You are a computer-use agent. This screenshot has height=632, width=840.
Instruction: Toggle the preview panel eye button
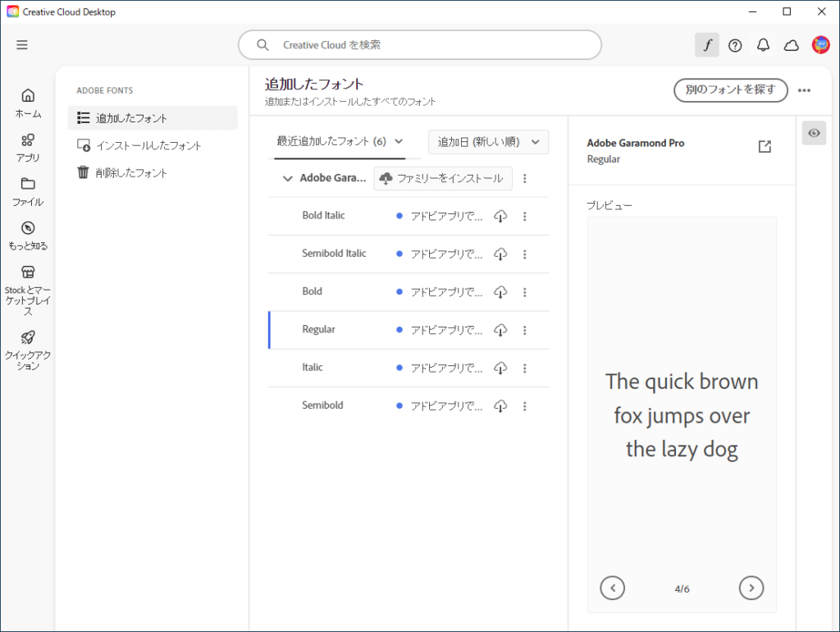(814, 133)
